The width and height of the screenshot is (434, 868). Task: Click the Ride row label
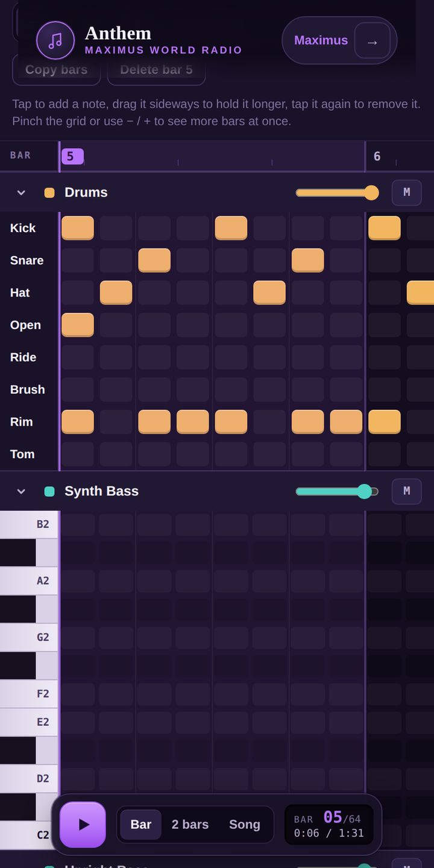click(24, 357)
